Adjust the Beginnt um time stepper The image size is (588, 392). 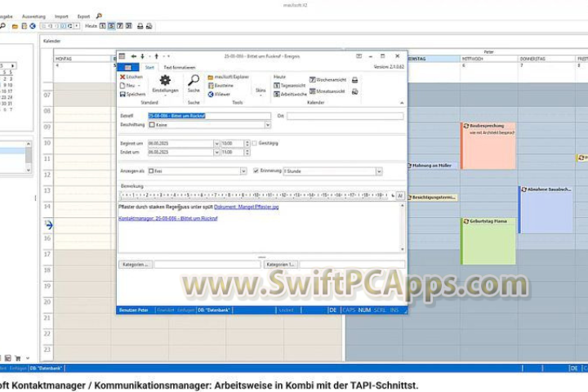coord(247,144)
